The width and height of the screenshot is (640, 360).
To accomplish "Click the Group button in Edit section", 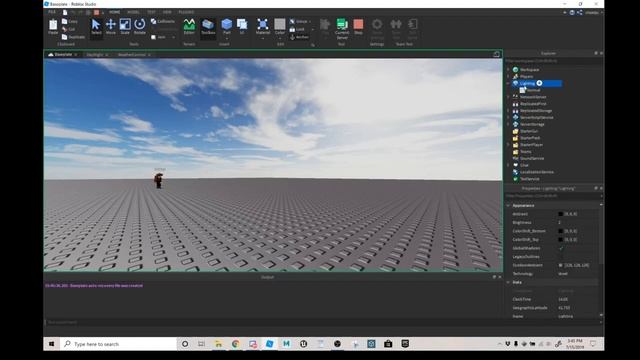I will (300, 21).
